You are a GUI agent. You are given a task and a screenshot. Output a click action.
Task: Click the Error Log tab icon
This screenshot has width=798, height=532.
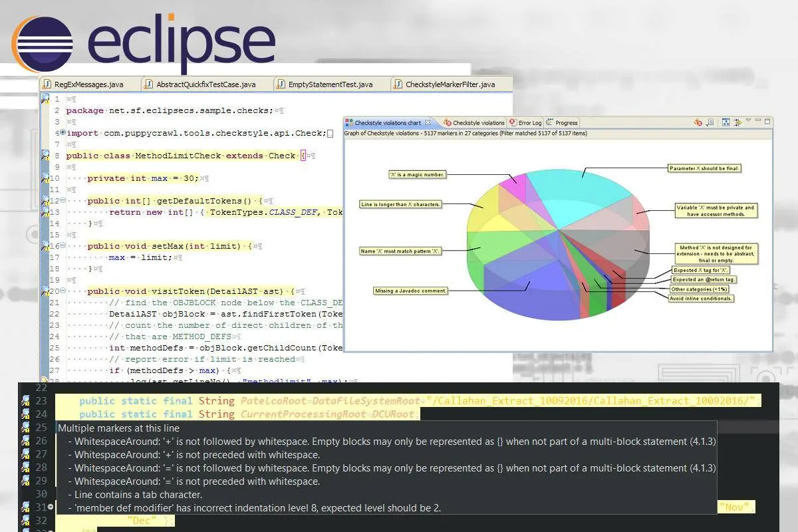pyautogui.click(x=512, y=123)
